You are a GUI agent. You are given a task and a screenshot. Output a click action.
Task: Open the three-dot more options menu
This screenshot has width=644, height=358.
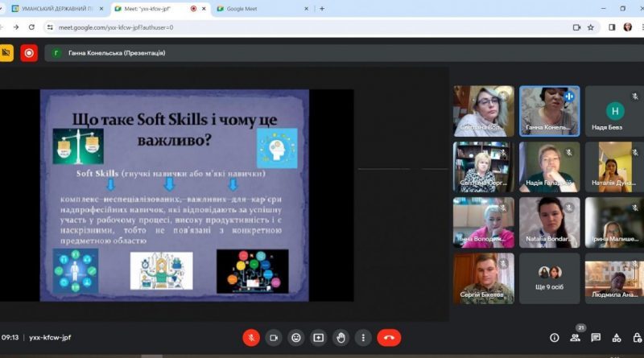tap(363, 338)
